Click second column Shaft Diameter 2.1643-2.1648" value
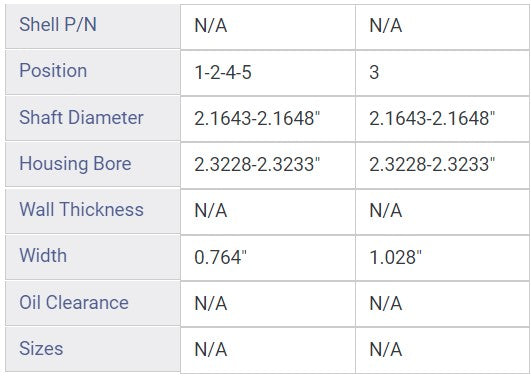 432,119
